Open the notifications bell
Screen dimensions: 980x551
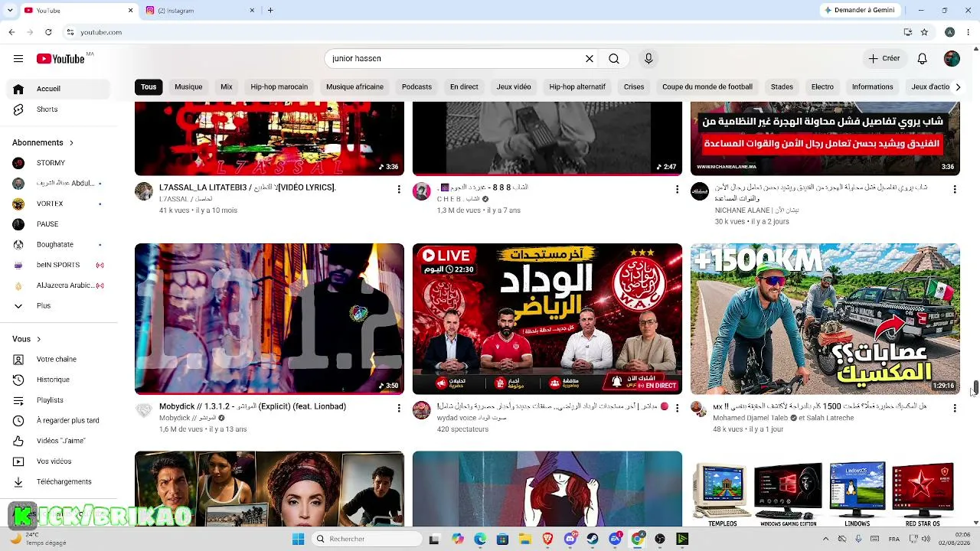(x=923, y=59)
